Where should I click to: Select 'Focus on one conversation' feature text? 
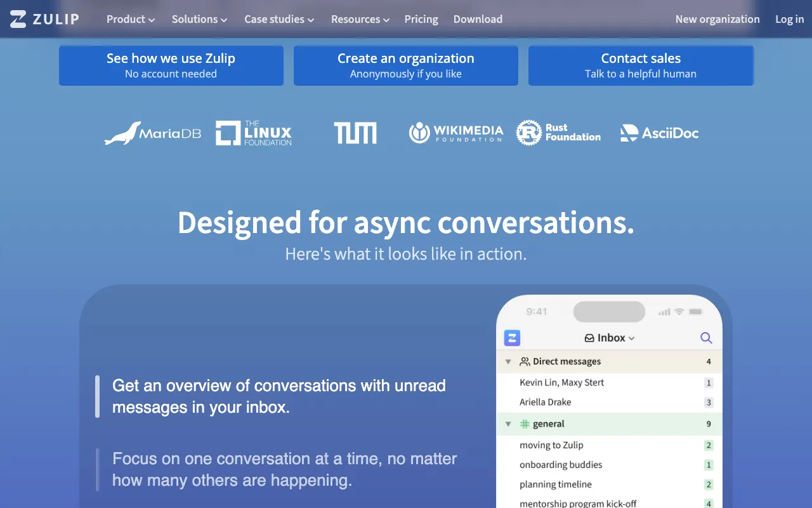coord(284,469)
